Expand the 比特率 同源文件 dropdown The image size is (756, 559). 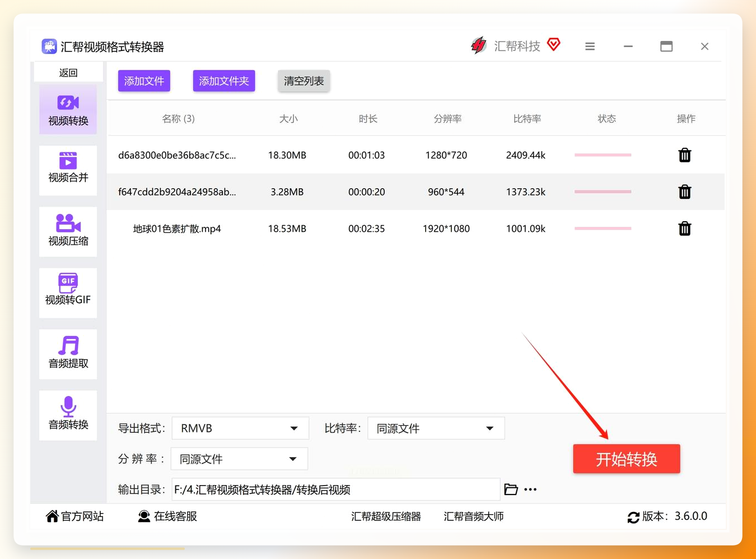tap(436, 428)
